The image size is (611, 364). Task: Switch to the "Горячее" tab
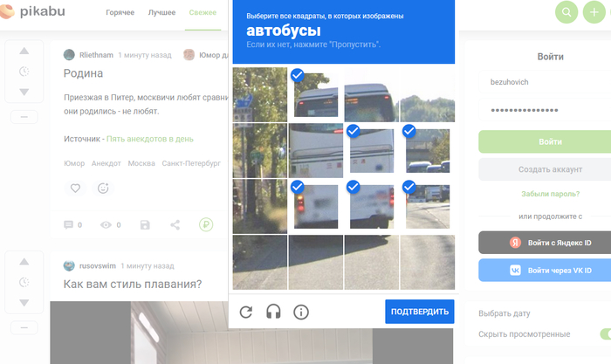[x=126, y=13]
